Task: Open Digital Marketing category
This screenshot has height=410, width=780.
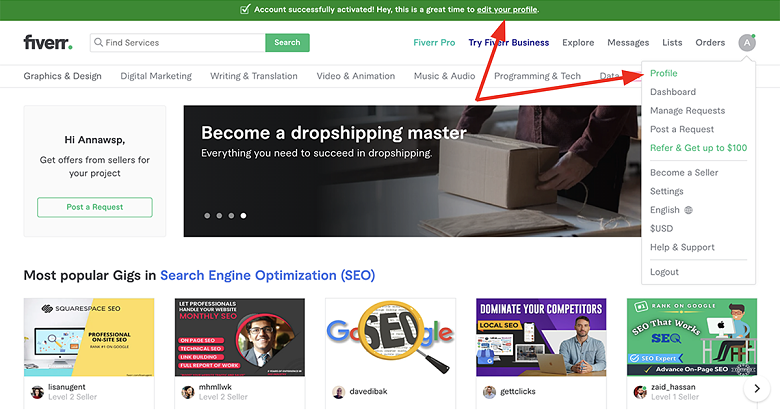Action: pyautogui.click(x=156, y=76)
